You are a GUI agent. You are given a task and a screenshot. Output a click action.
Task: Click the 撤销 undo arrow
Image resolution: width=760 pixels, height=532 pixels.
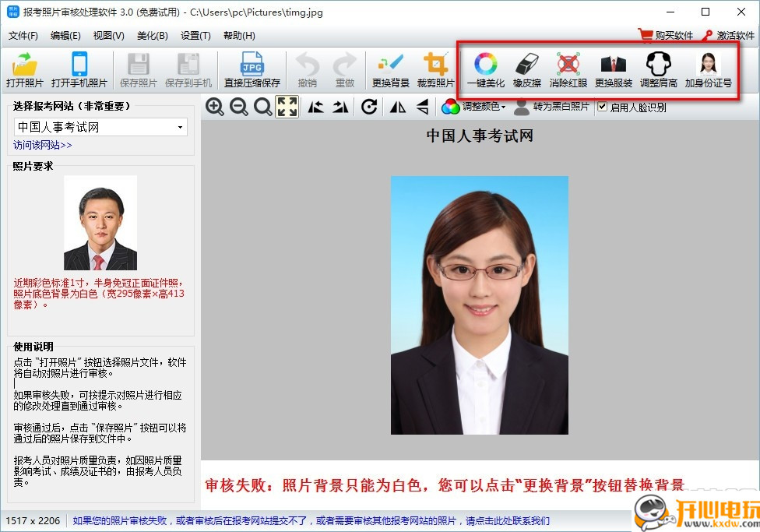point(308,64)
